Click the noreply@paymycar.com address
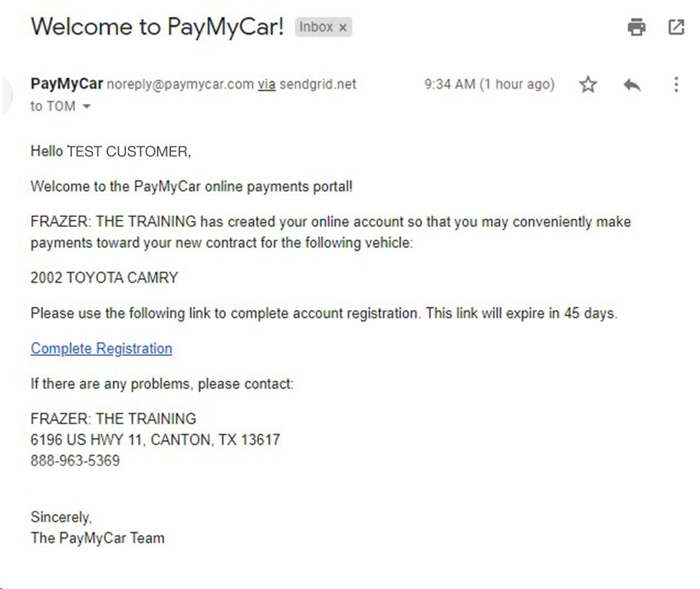700x589 pixels. click(x=180, y=84)
